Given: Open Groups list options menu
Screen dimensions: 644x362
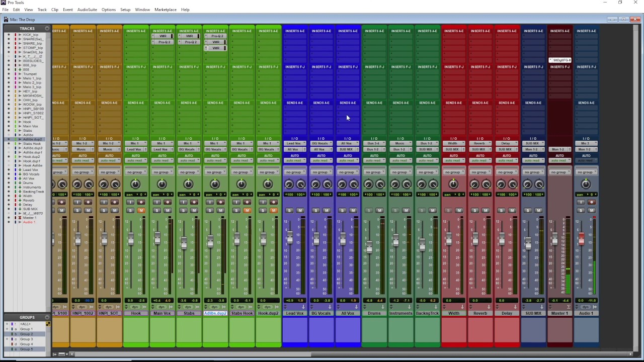Looking at the screenshot, I should (x=47, y=317).
